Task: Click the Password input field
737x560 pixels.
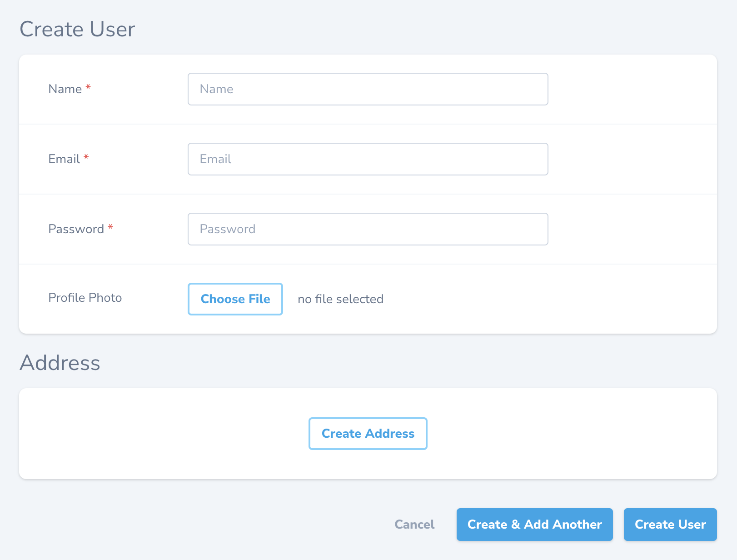Action: 368,229
